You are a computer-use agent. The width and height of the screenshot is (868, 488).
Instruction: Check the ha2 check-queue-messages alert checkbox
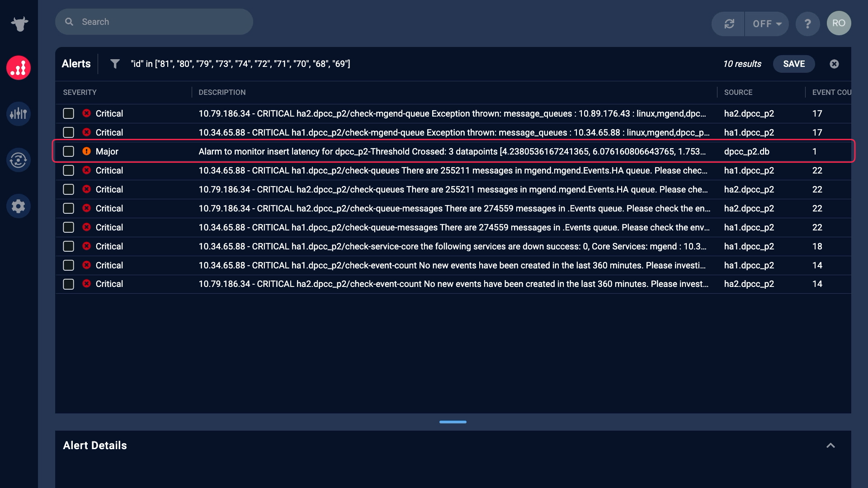(68, 208)
